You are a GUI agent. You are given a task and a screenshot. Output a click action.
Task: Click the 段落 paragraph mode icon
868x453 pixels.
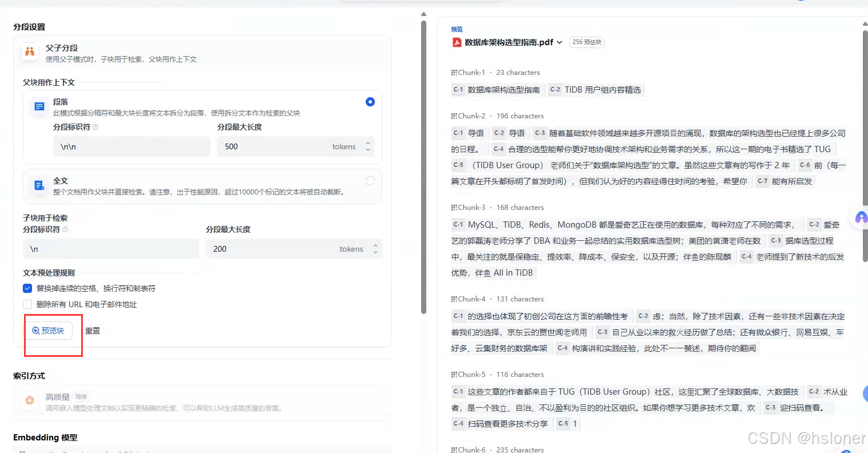(39, 107)
